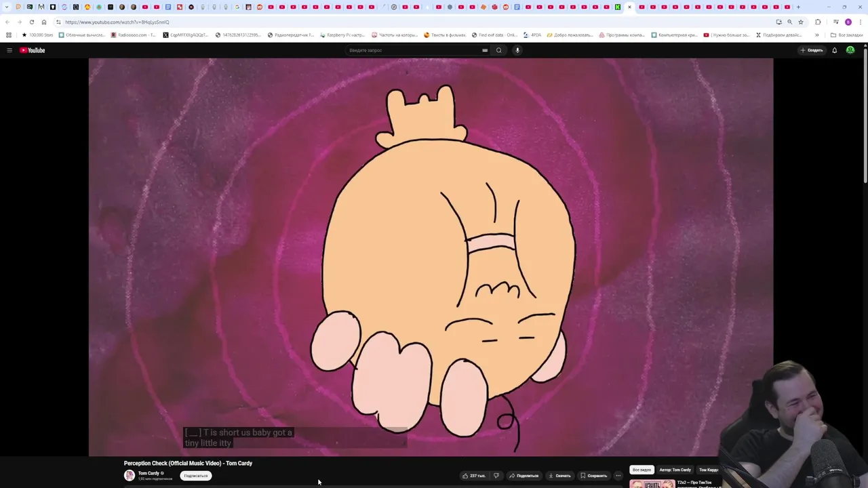Screen dimensions: 868x488
Task: Open the Tom Cardy channel avatar
Action: (130, 475)
